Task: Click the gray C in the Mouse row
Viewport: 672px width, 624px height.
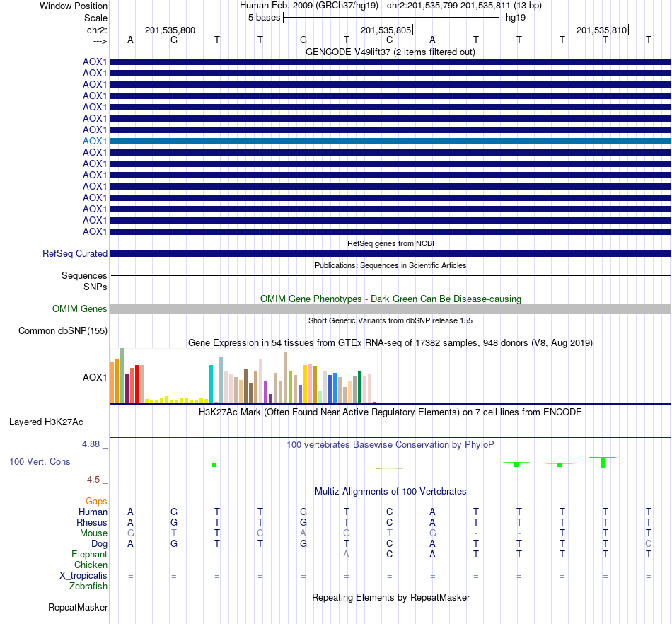Action: coord(260,533)
